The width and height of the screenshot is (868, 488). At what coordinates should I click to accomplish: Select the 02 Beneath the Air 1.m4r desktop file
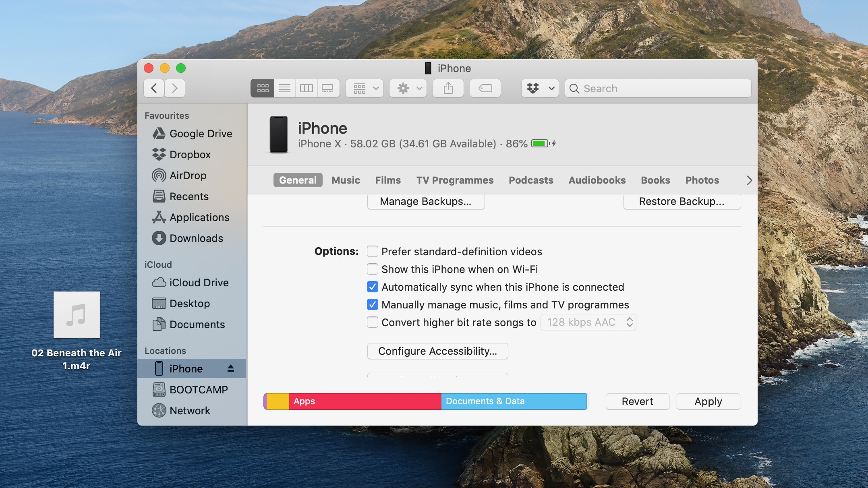(77, 331)
